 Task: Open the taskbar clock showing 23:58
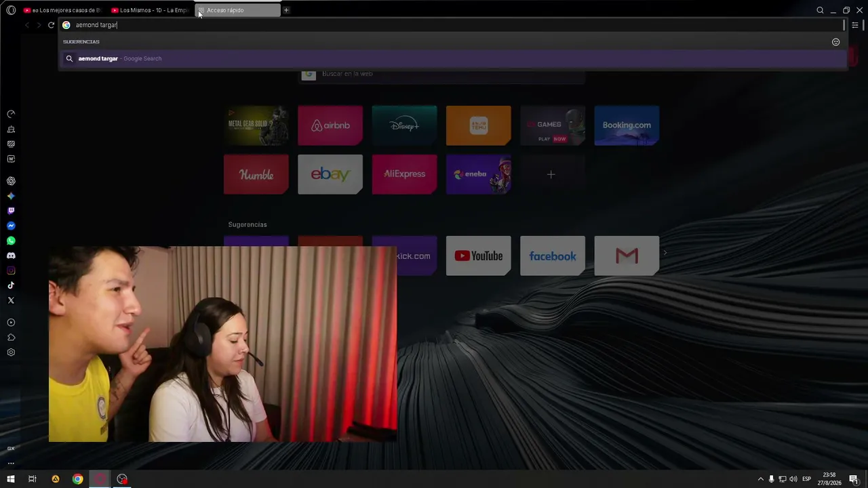coord(829,479)
